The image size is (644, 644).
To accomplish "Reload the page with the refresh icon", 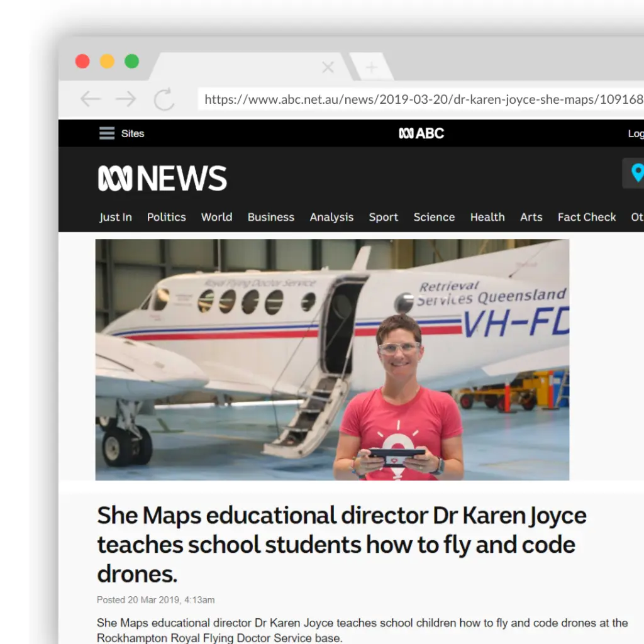I will point(164,99).
